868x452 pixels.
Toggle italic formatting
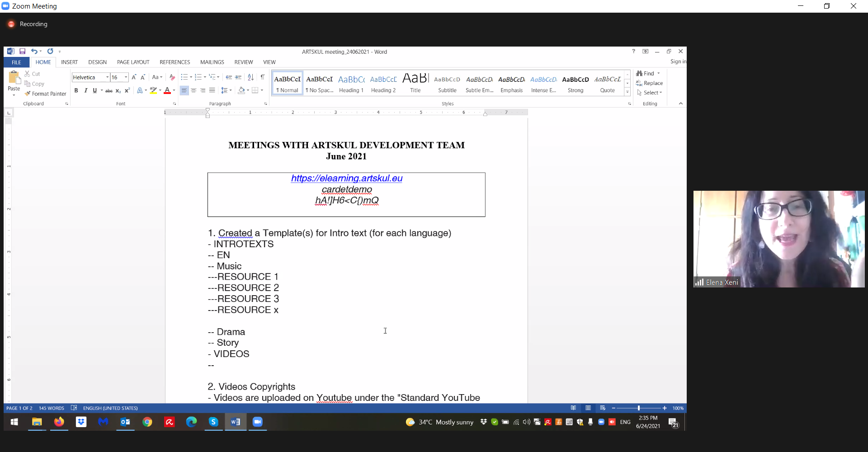pyautogui.click(x=85, y=91)
